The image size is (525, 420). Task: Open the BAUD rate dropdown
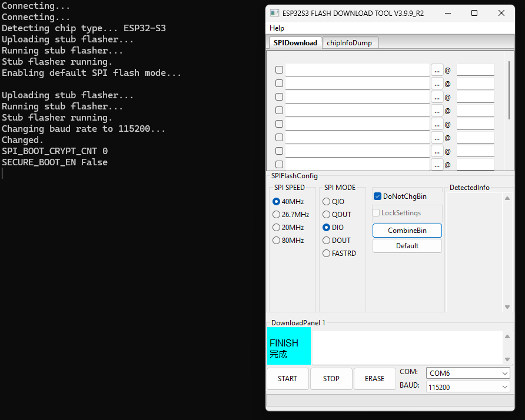(468, 387)
